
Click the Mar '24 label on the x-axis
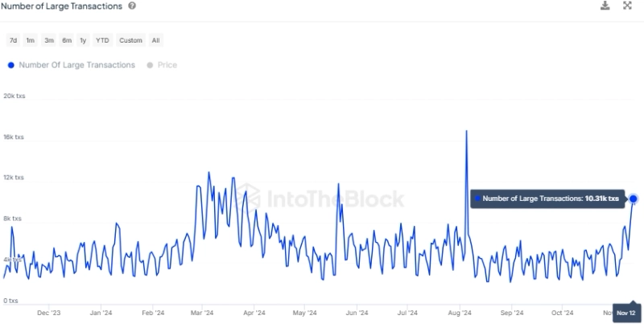tap(202, 313)
